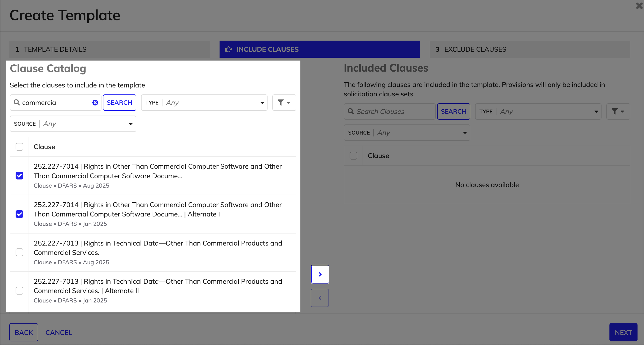Open Included Clauses TYPE dropdown

[538, 112]
